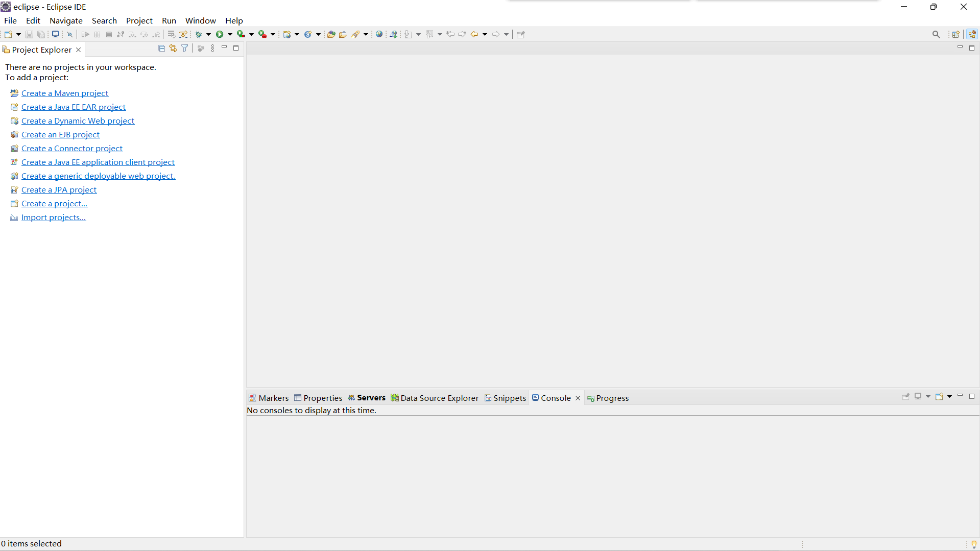
Task: Click Create an EJB project link
Action: (x=61, y=134)
